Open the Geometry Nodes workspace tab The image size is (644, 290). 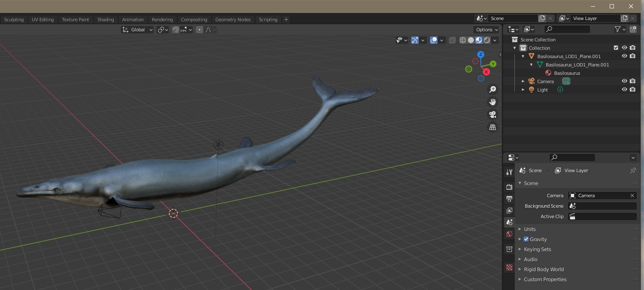233,20
